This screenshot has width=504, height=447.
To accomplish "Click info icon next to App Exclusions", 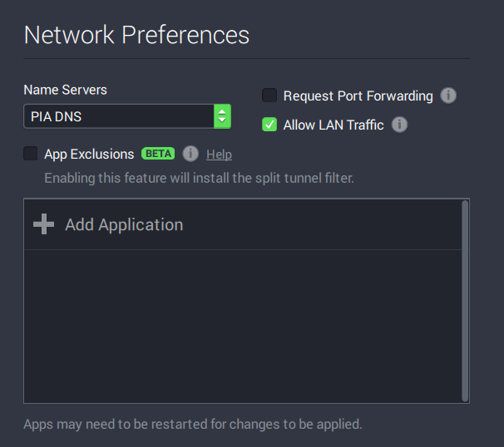I will point(190,154).
